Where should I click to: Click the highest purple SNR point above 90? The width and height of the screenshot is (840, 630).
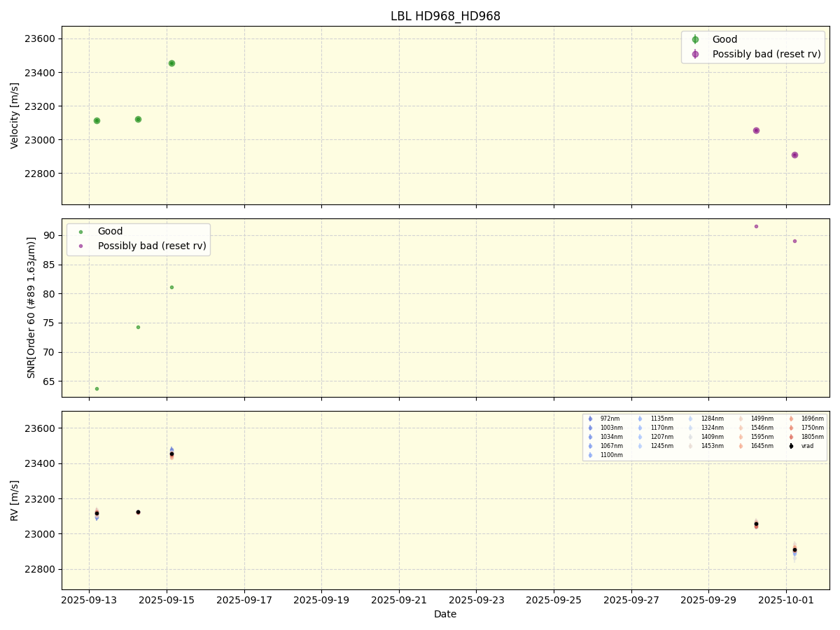pyautogui.click(x=756, y=226)
